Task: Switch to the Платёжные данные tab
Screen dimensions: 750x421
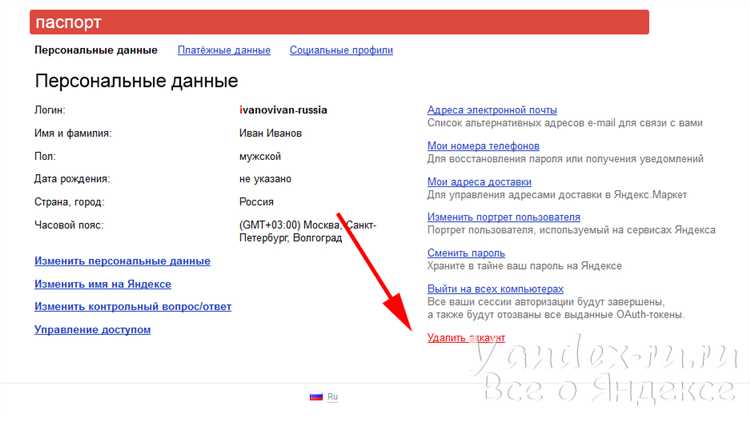Action: 224,50
